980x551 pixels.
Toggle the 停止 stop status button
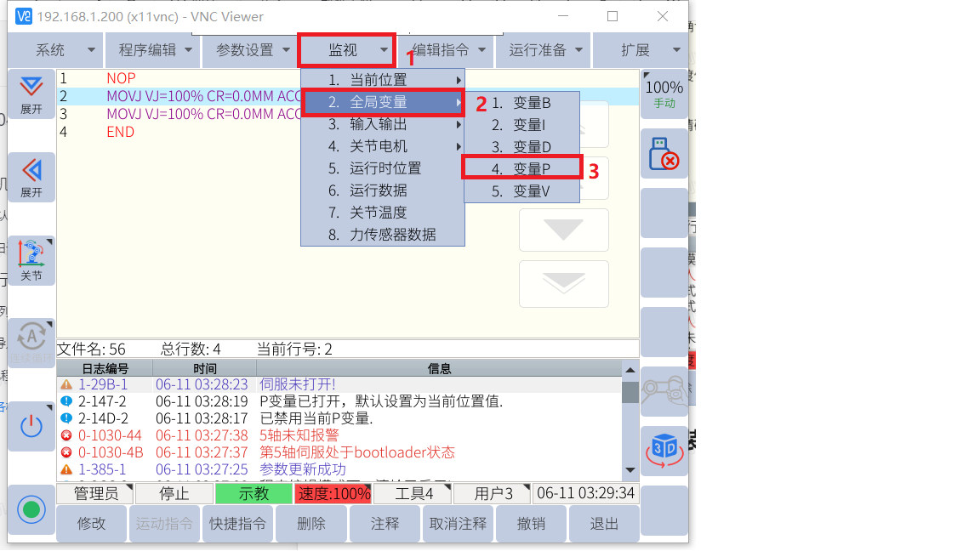tap(174, 493)
